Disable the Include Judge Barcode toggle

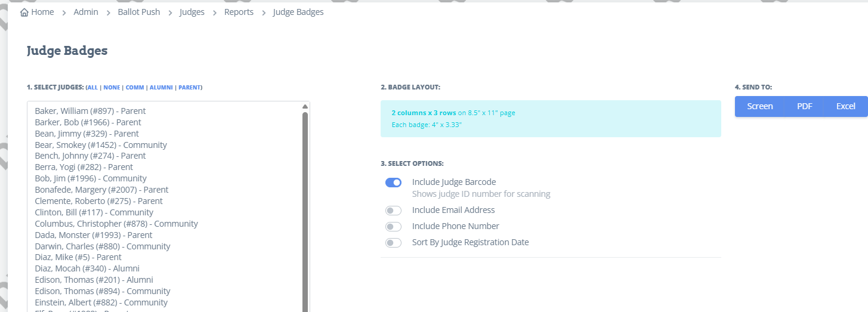(393, 183)
